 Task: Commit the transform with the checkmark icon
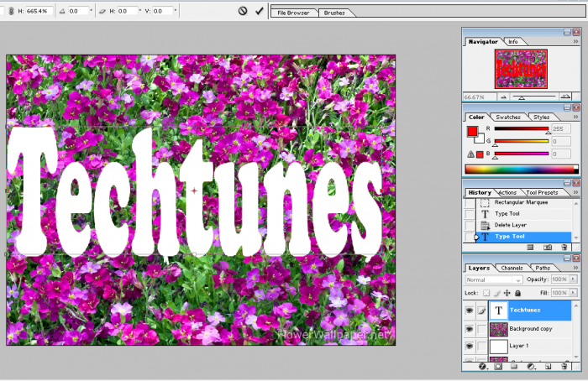coord(260,12)
